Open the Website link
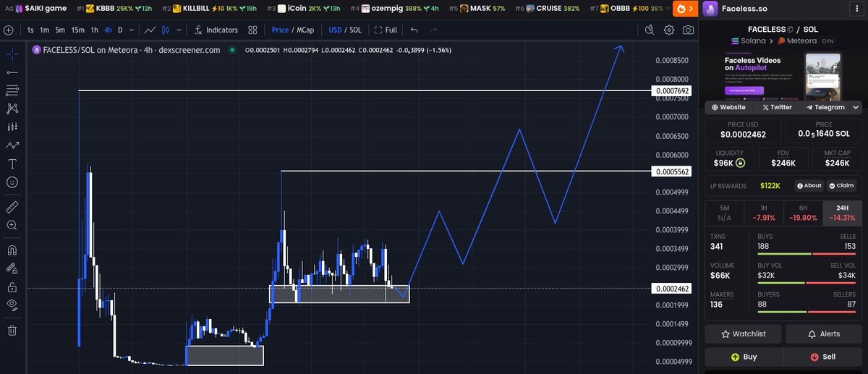The width and height of the screenshot is (868, 374). coord(728,107)
